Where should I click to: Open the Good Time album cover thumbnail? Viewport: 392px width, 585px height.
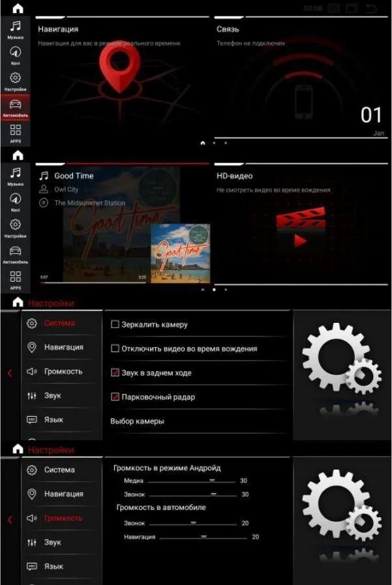click(181, 253)
